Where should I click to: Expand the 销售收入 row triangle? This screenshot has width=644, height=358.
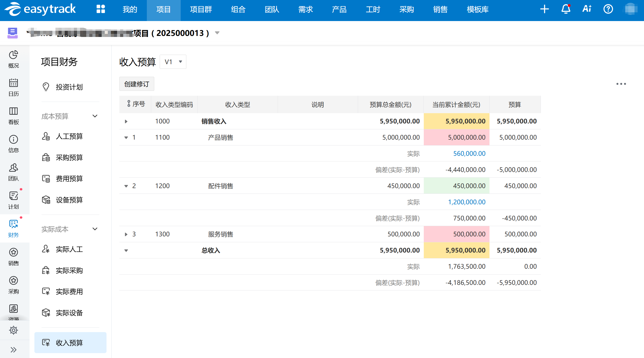coord(126,121)
